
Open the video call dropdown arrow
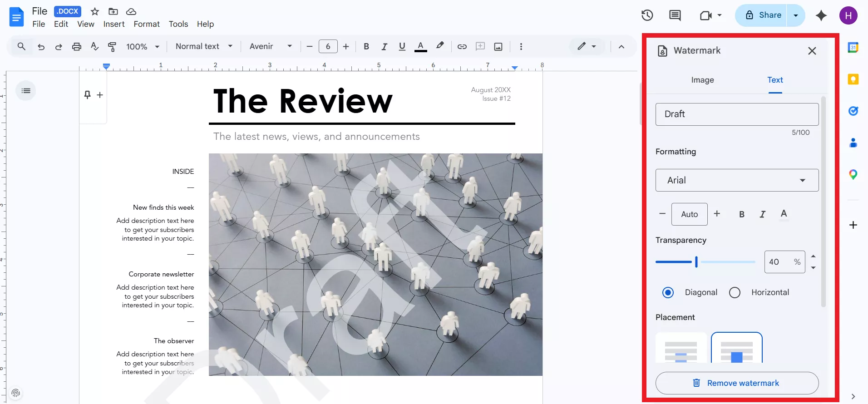point(720,15)
